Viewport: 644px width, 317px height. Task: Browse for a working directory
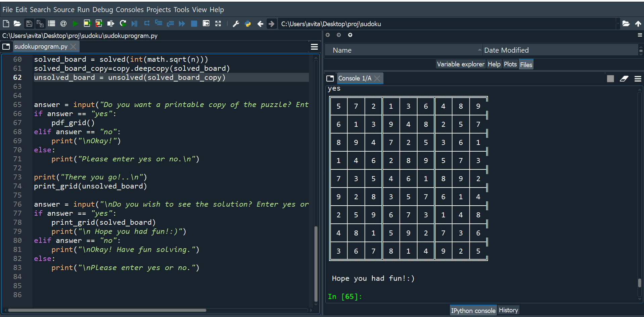coord(626,23)
